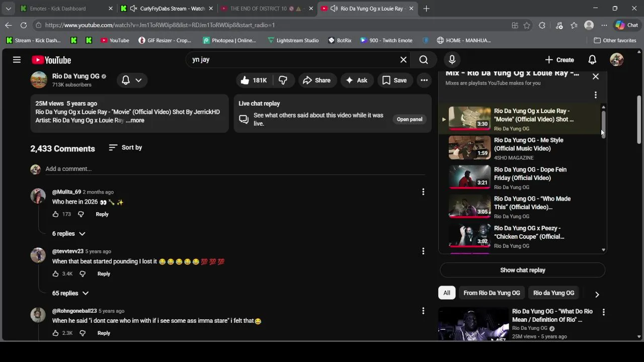
Task: Open the tab search dropdown arrow
Action: pyautogui.click(x=8, y=9)
